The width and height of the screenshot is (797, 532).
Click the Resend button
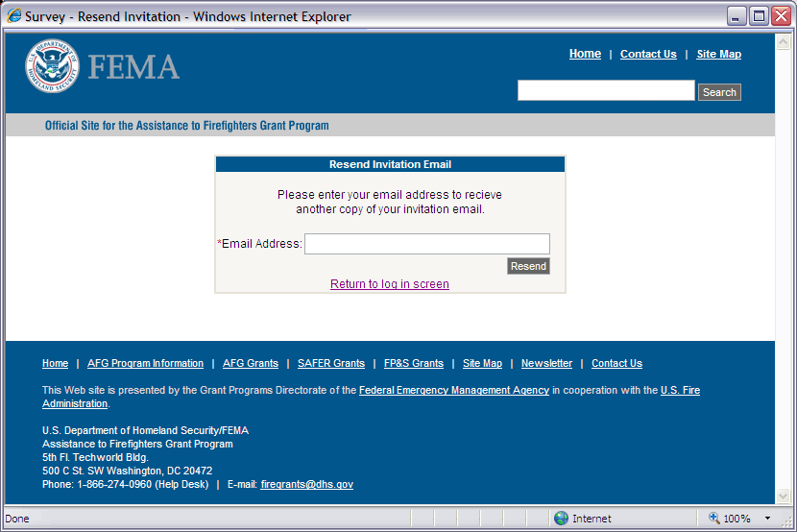528,266
